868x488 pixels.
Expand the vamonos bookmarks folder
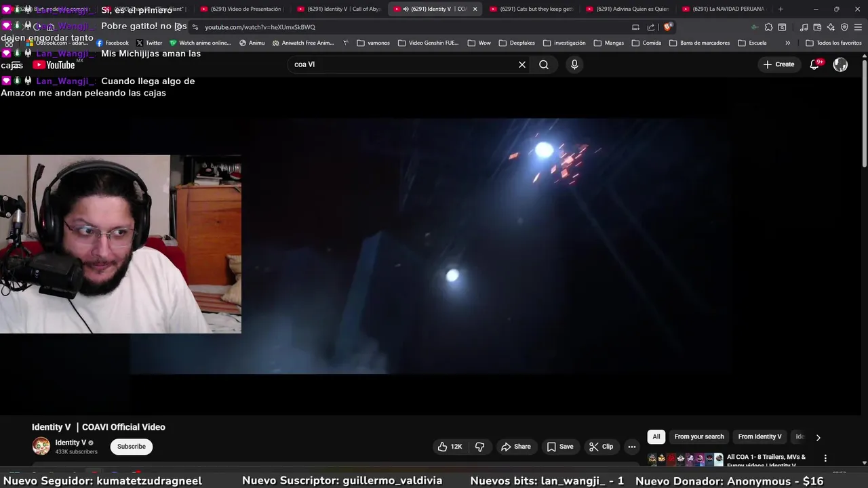374,43
